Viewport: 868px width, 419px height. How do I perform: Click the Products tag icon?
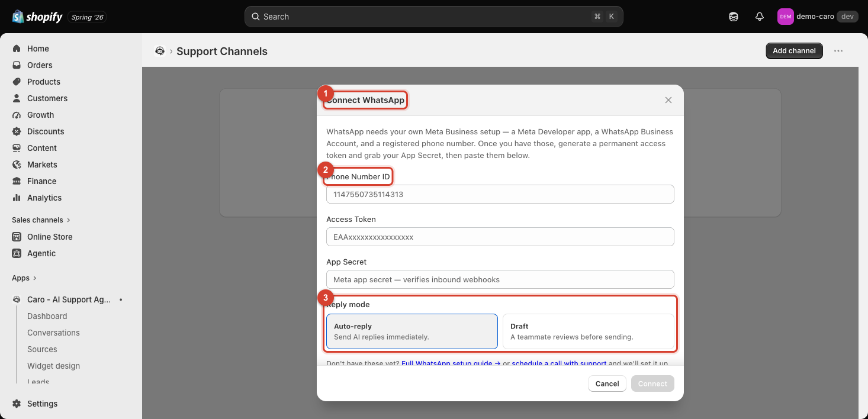[x=17, y=82]
